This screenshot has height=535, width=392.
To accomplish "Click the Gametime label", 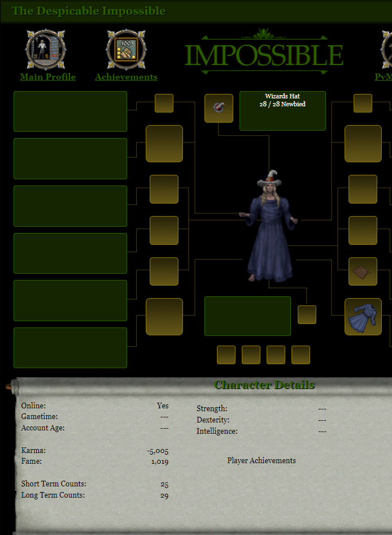I will (x=40, y=417).
